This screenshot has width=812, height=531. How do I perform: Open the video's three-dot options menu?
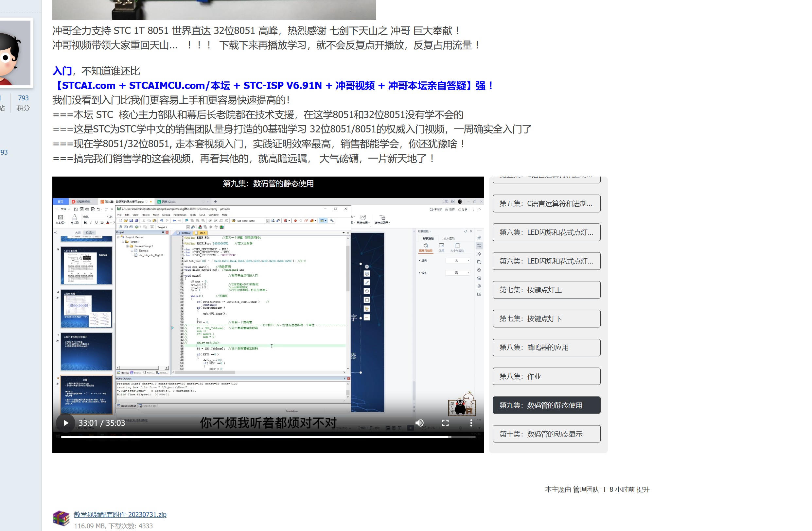471,423
